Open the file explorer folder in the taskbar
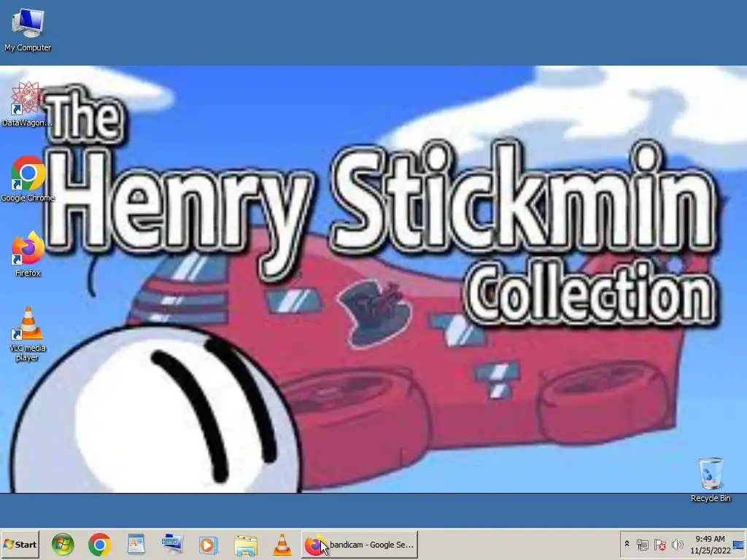747x560 pixels. 245,545
